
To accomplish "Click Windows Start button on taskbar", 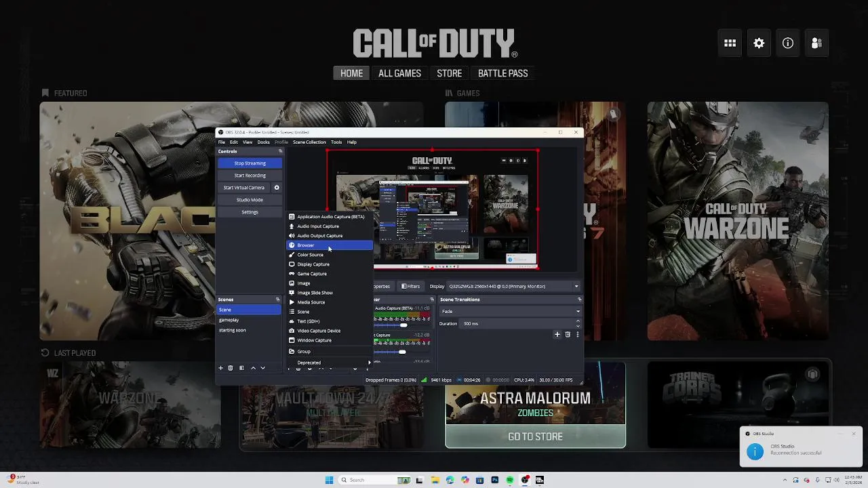I will coord(329,480).
